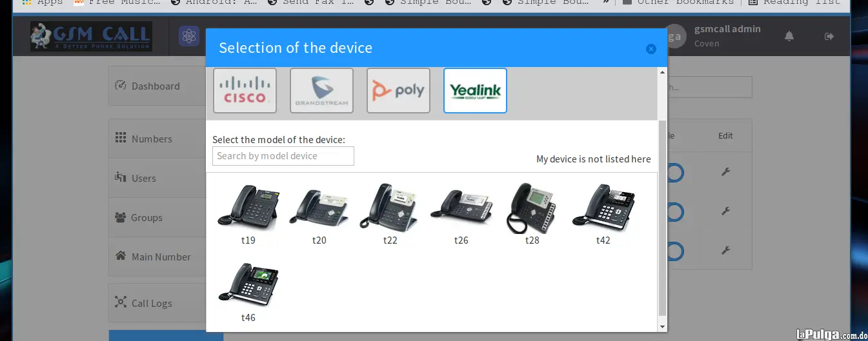Open the notifications bell icon
The width and height of the screenshot is (868, 341).
[x=789, y=36]
